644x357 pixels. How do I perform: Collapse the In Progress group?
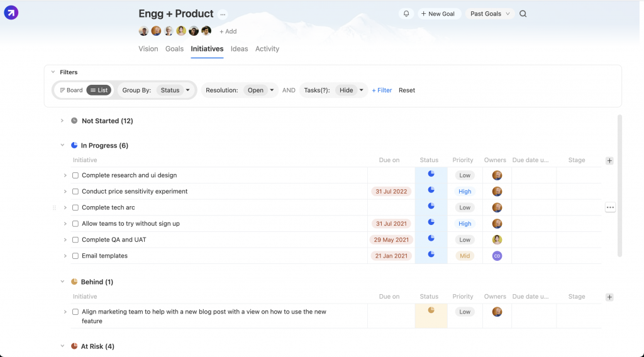[x=62, y=145]
